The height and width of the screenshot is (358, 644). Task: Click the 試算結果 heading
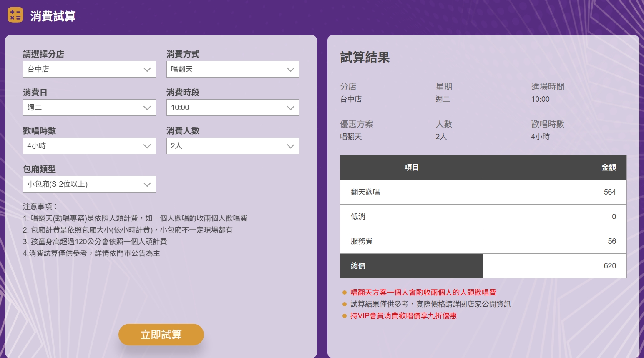pyautogui.click(x=365, y=57)
